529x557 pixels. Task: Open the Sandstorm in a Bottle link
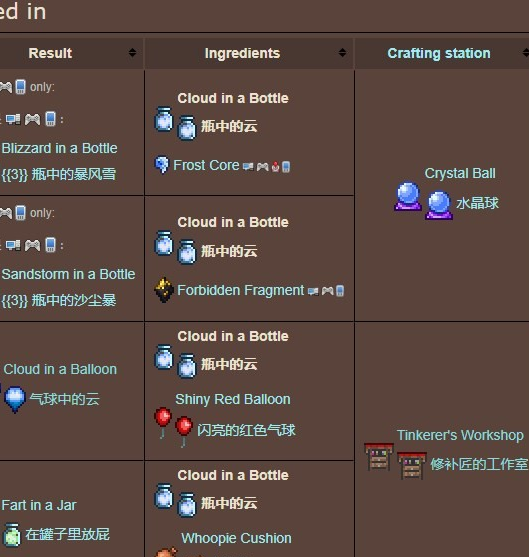pos(68,274)
